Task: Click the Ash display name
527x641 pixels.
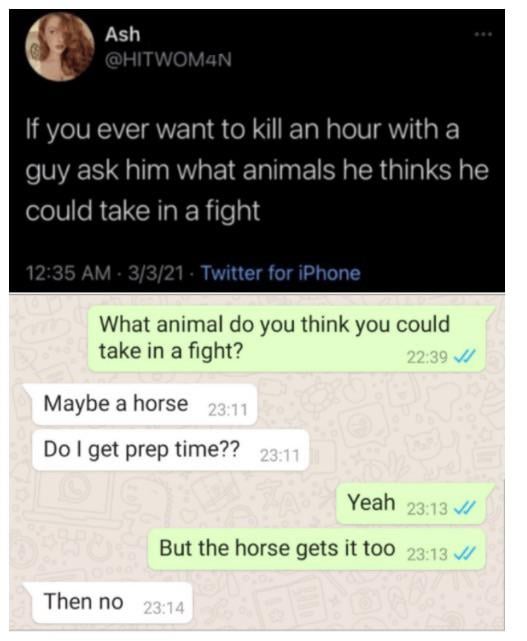Action: click(122, 34)
